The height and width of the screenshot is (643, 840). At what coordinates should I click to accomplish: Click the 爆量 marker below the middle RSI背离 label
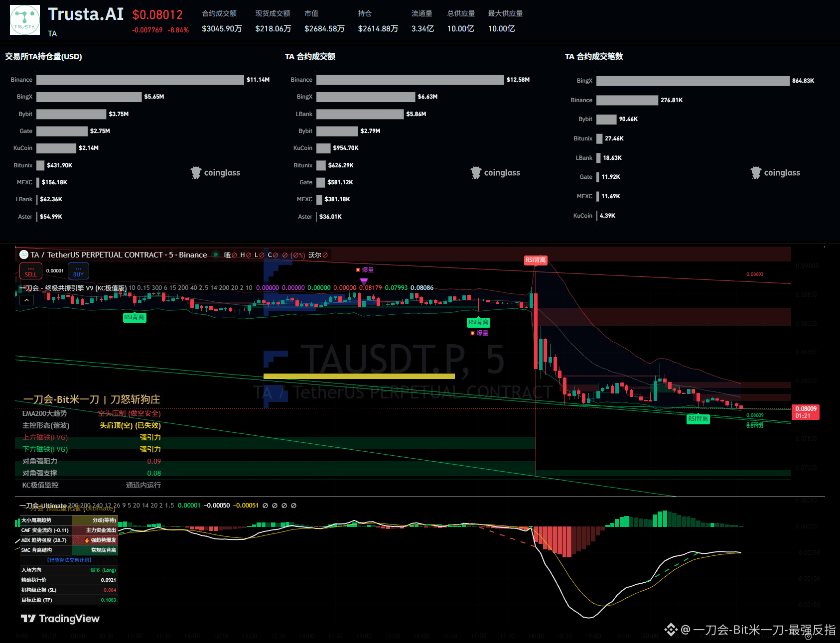(x=479, y=333)
